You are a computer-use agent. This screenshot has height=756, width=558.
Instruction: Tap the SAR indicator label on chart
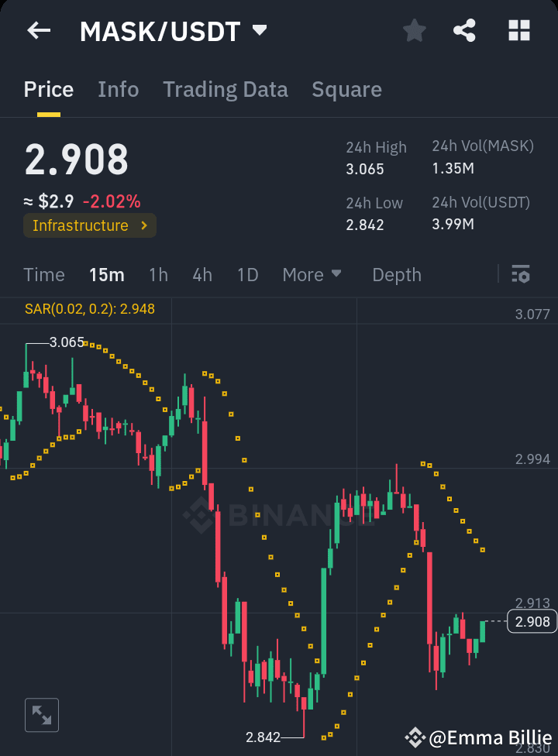90,308
